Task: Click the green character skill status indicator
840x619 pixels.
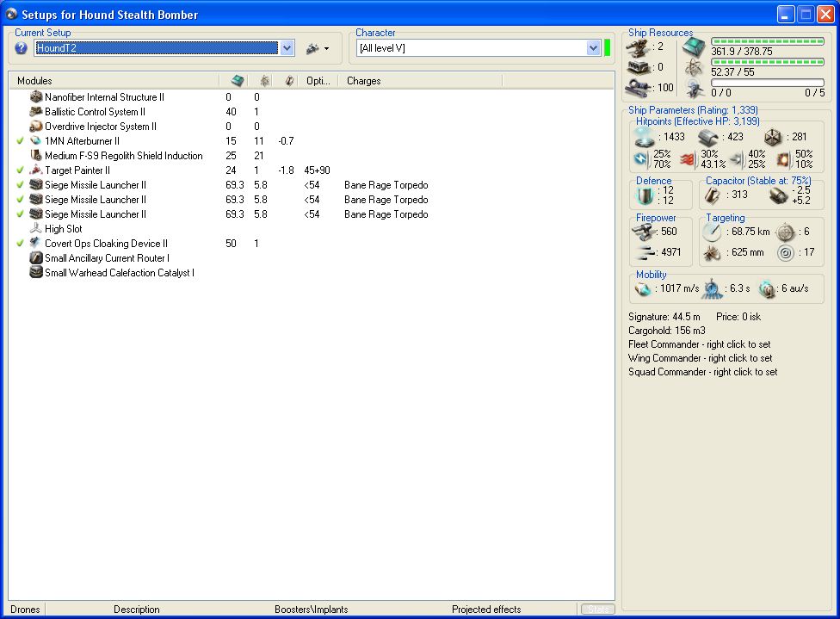Action: (x=607, y=47)
